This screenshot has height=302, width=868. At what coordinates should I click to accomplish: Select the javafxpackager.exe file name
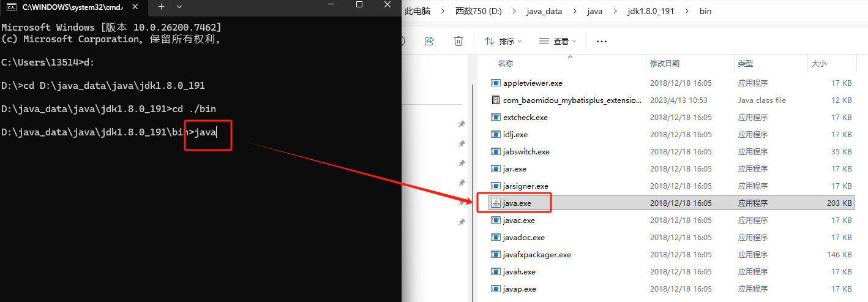(x=537, y=254)
